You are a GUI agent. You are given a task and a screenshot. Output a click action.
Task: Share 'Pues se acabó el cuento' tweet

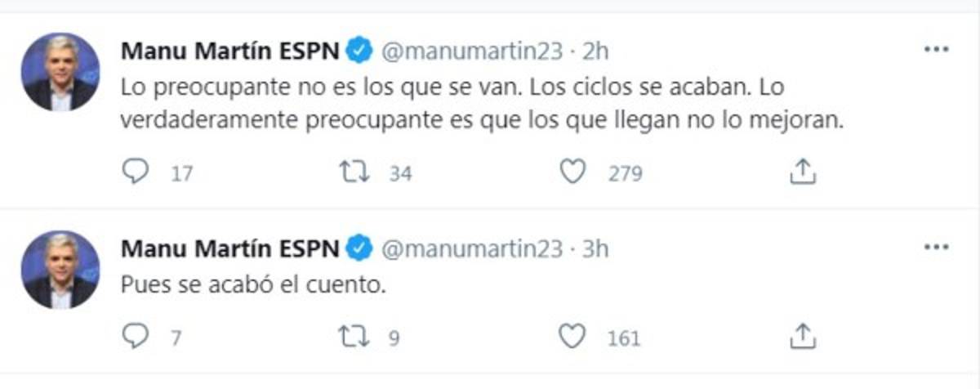(802, 336)
